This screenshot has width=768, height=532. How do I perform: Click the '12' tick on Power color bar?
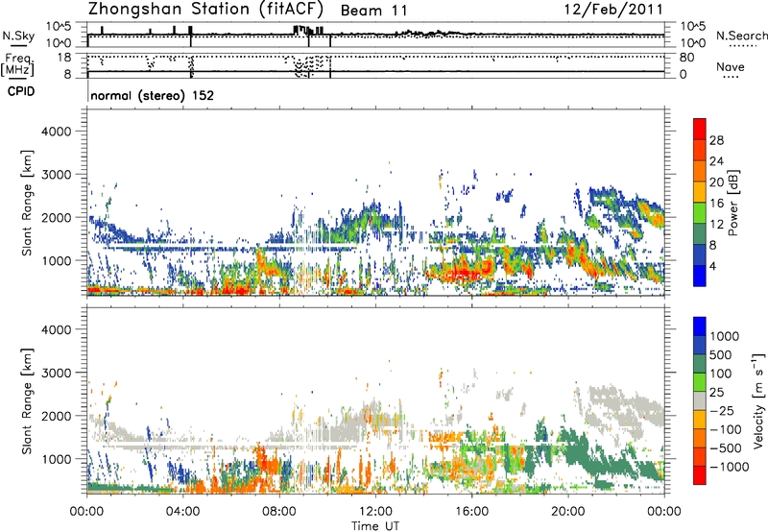716,225
